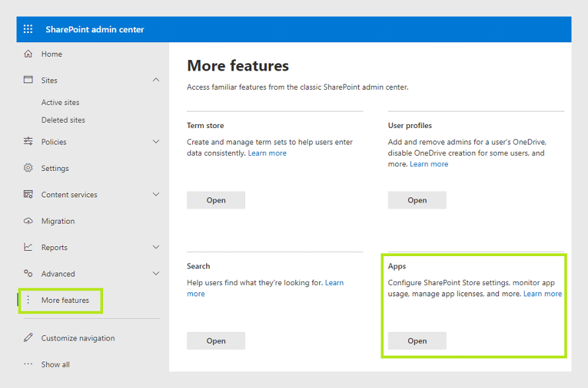Click the More features page heading

point(238,65)
